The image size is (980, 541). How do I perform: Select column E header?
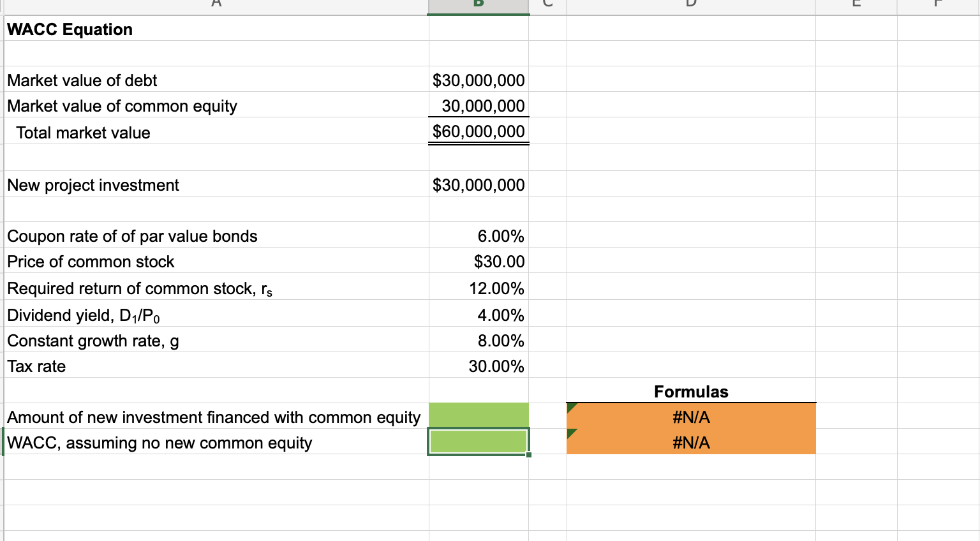tap(856, 4)
